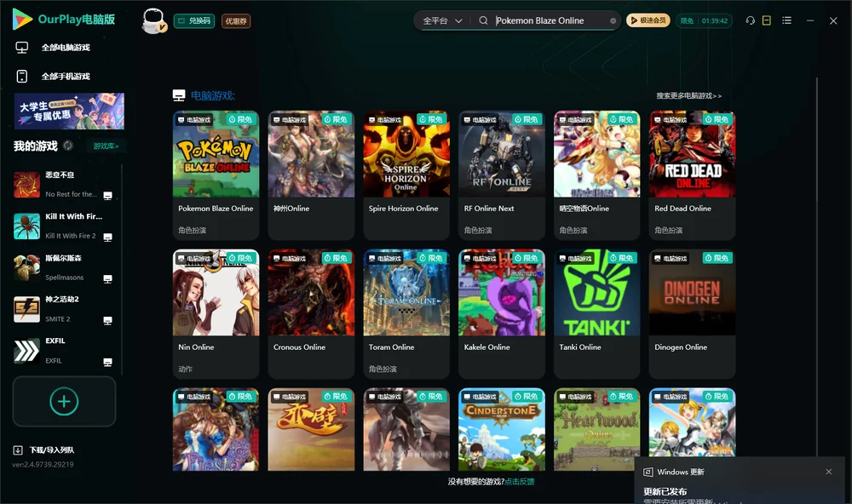Open Toram Online game card
The width and height of the screenshot is (852, 504).
click(x=406, y=313)
